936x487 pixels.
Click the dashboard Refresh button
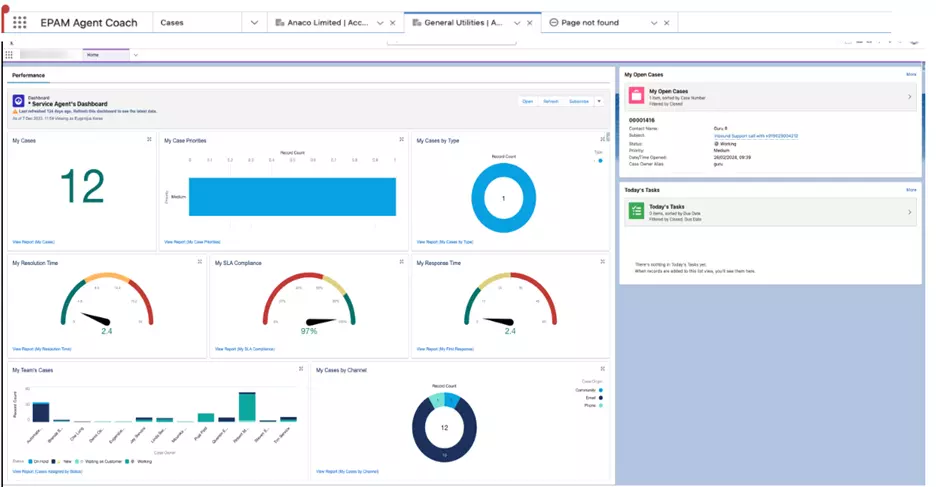click(551, 101)
